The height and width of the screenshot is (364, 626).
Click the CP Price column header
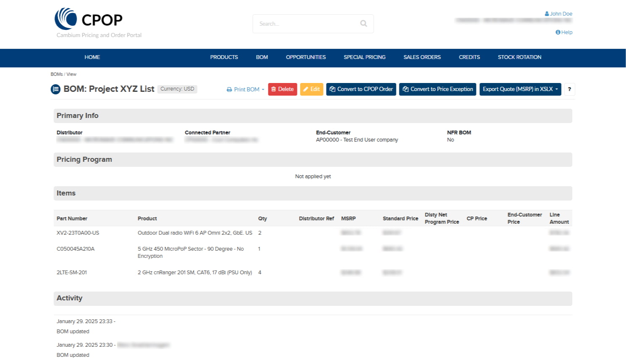tap(477, 219)
